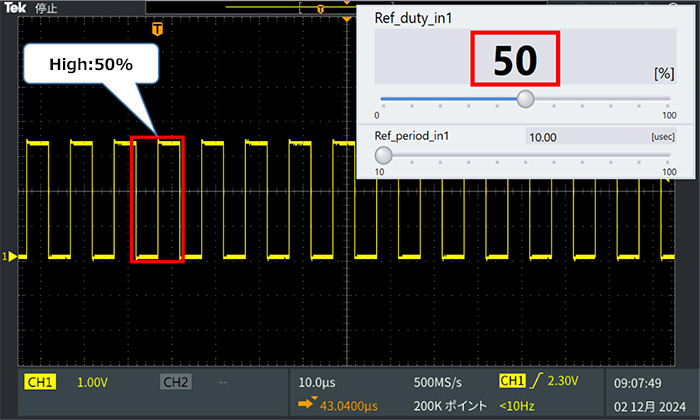Click the orange trigger T marker icon
This screenshot has width=700, height=420.
157,29
